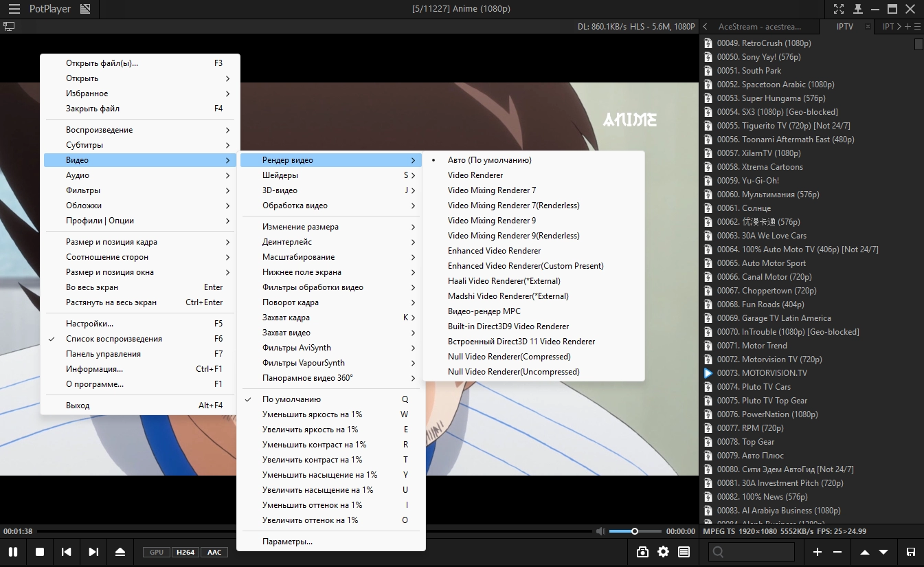The height and width of the screenshot is (567, 924).
Task: Choose Madshi Video Renderer(*External)
Action: coord(508,296)
